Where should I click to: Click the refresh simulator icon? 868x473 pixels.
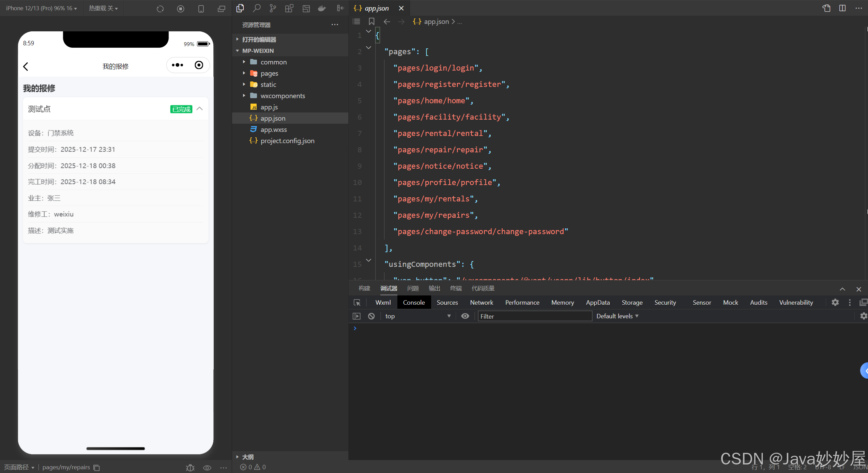[160, 9]
